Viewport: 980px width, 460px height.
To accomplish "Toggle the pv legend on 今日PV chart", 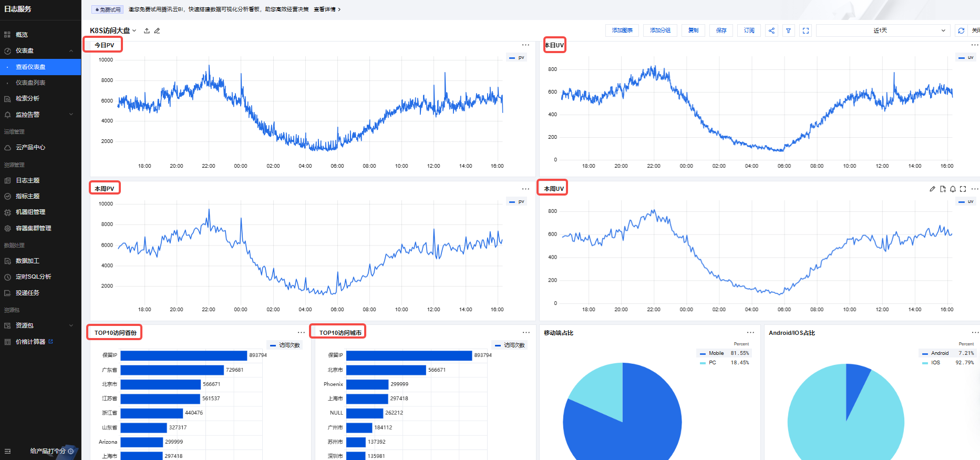I will (x=517, y=57).
